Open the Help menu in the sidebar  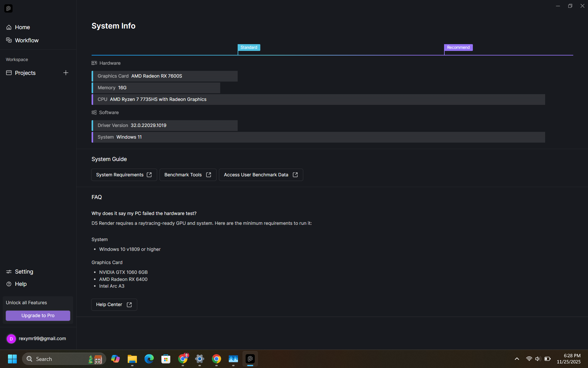[x=21, y=284]
